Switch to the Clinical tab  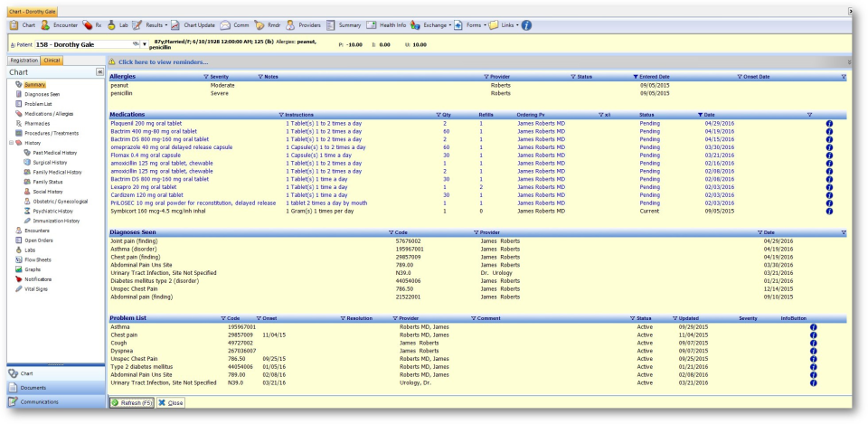[x=52, y=61]
